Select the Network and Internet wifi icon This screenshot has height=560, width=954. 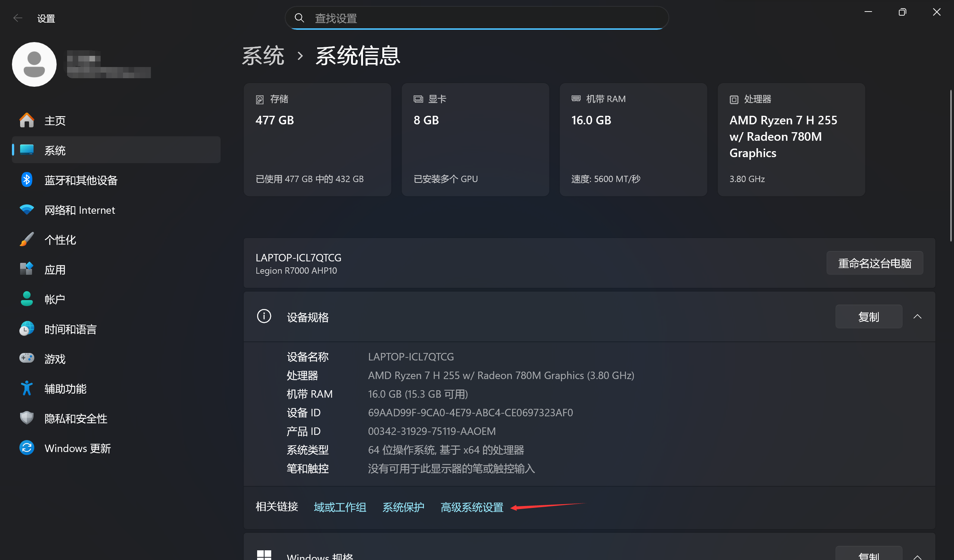pos(26,210)
